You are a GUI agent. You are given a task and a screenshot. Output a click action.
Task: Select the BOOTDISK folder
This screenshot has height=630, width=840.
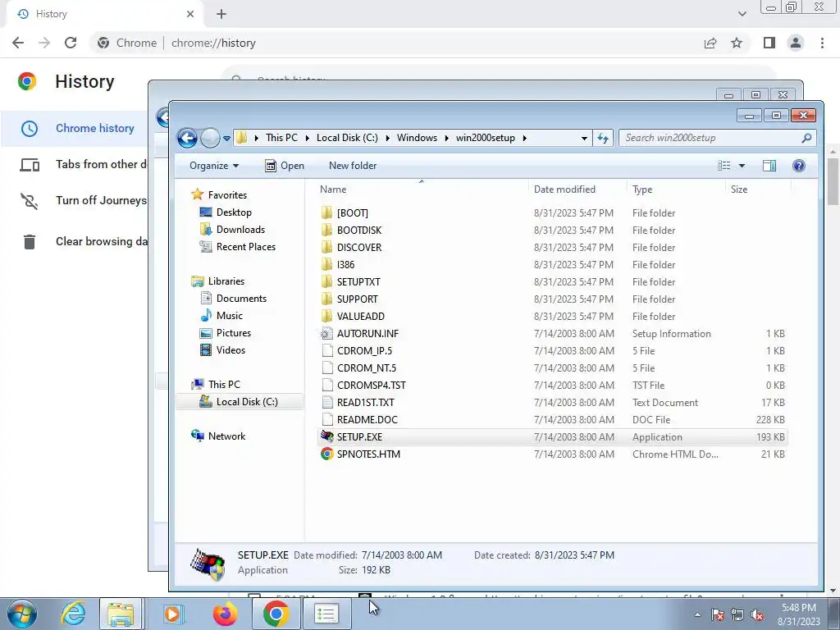[359, 230]
